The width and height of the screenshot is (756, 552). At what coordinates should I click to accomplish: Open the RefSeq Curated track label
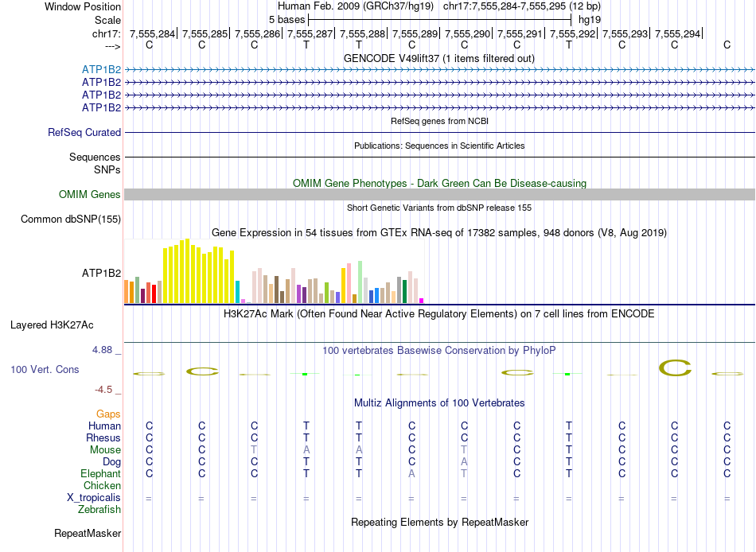(84, 132)
